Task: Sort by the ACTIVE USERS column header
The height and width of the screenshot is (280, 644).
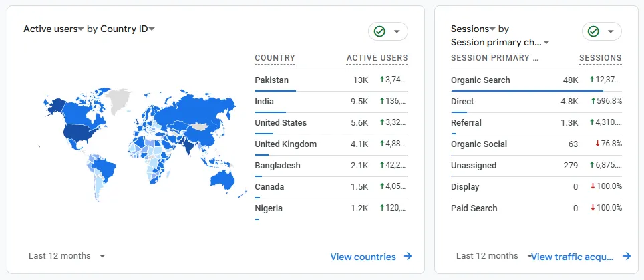Action: pyautogui.click(x=377, y=58)
